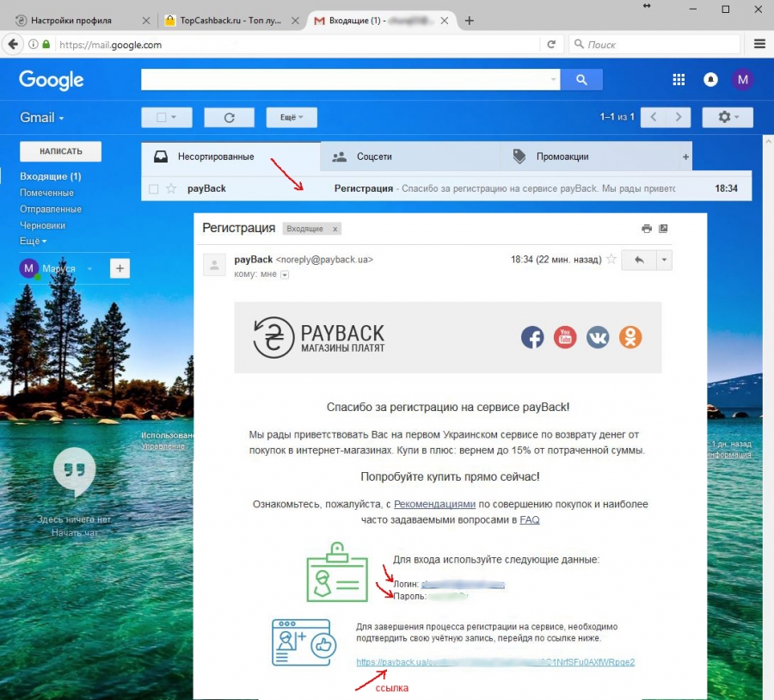Open Входящие (1) folder
The width and height of the screenshot is (774, 700).
click(x=51, y=176)
